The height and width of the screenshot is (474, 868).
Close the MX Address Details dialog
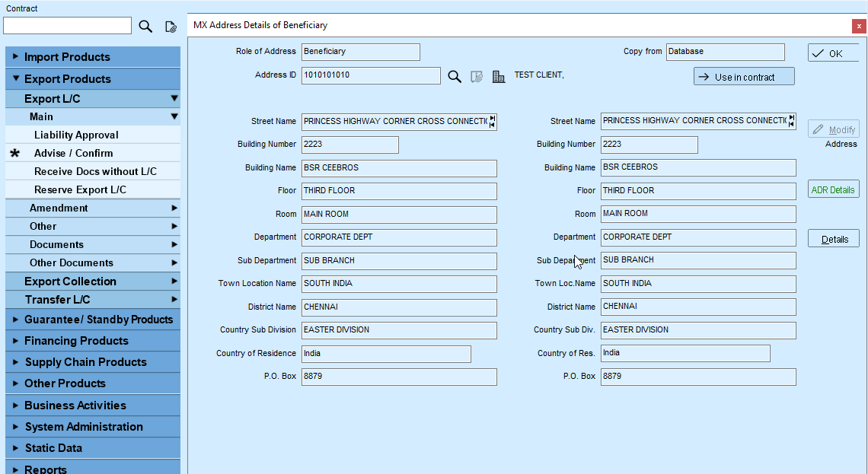click(x=859, y=26)
